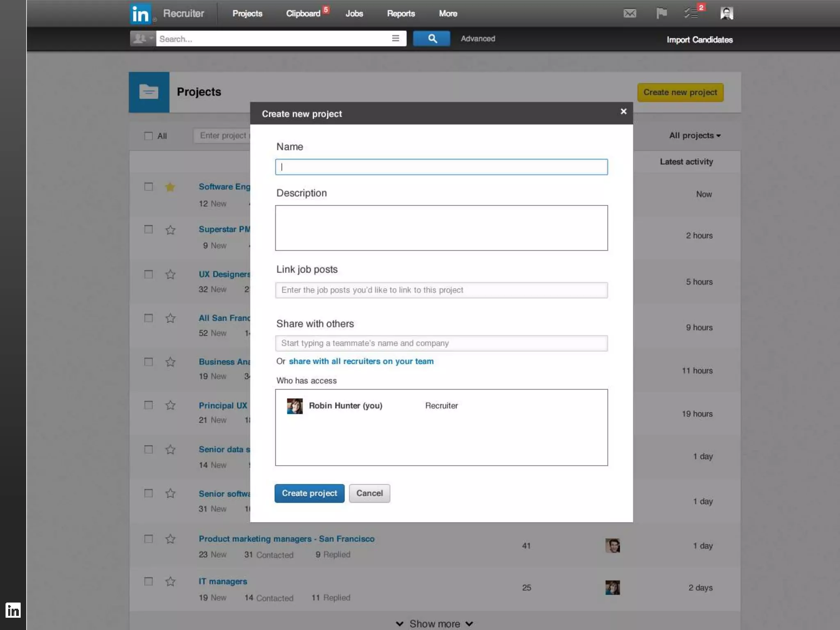Check the All projects checkbox
The image size is (840, 630).
point(148,136)
